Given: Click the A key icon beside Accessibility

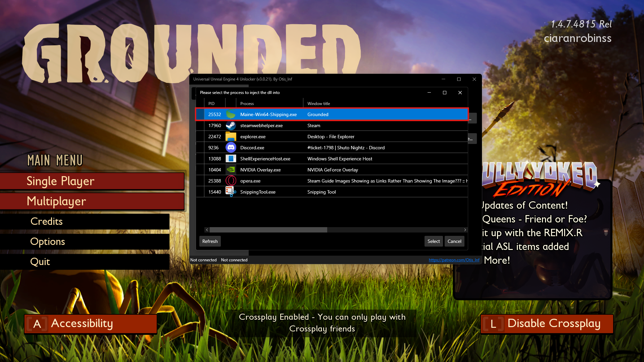Looking at the screenshot, I should (37, 324).
